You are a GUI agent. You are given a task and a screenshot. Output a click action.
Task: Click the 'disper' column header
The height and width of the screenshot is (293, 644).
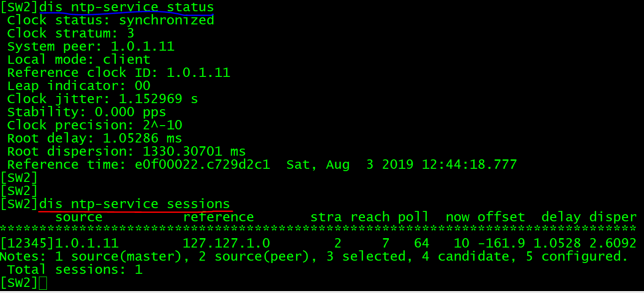pos(613,217)
